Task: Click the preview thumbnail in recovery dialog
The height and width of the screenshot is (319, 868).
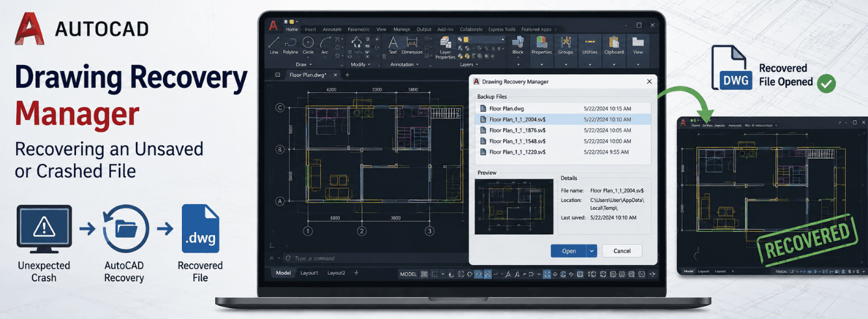Action: (x=513, y=207)
